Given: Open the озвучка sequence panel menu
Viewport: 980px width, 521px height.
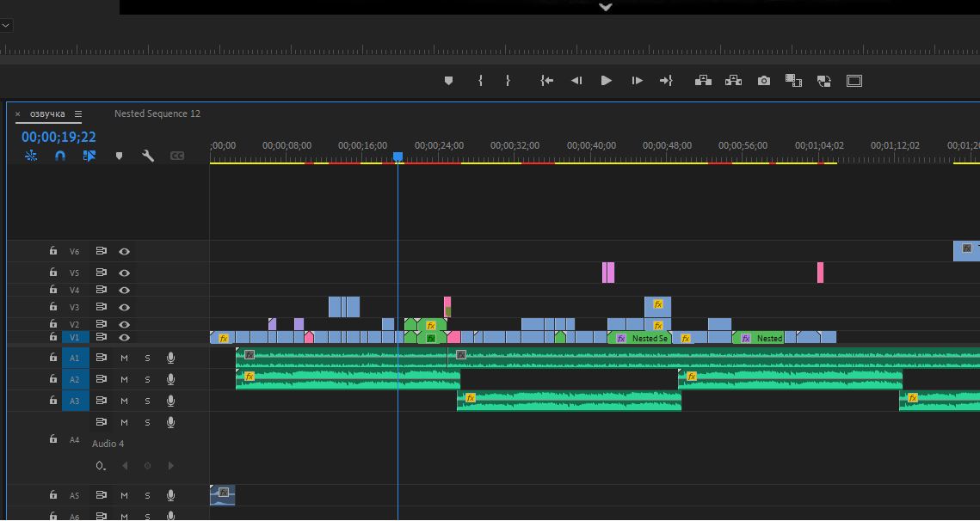Looking at the screenshot, I should pyautogui.click(x=78, y=113).
